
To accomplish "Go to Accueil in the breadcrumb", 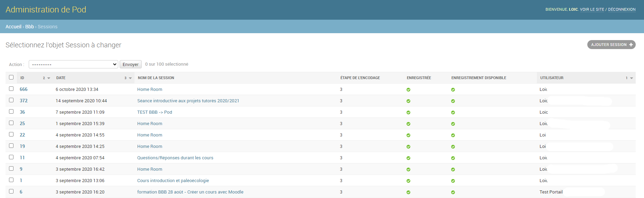I will coord(13,27).
